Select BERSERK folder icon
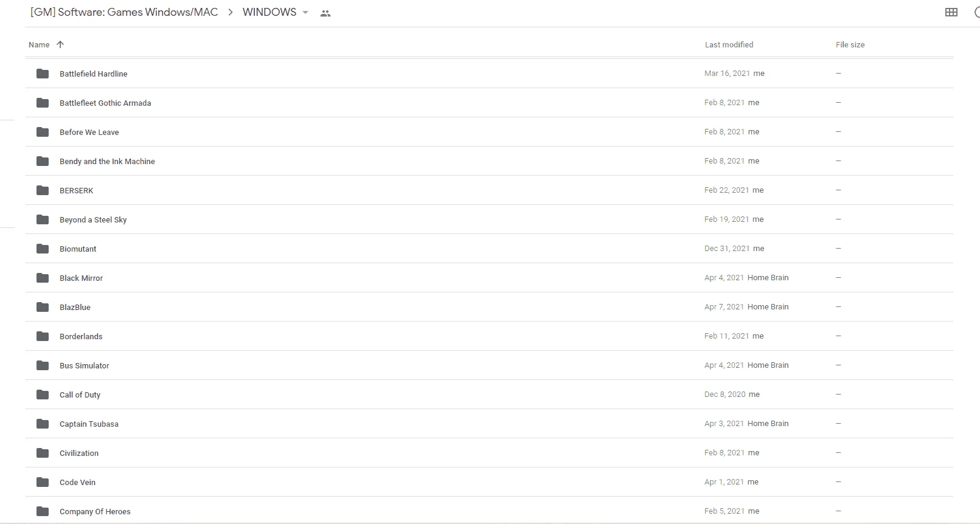 pyautogui.click(x=43, y=190)
